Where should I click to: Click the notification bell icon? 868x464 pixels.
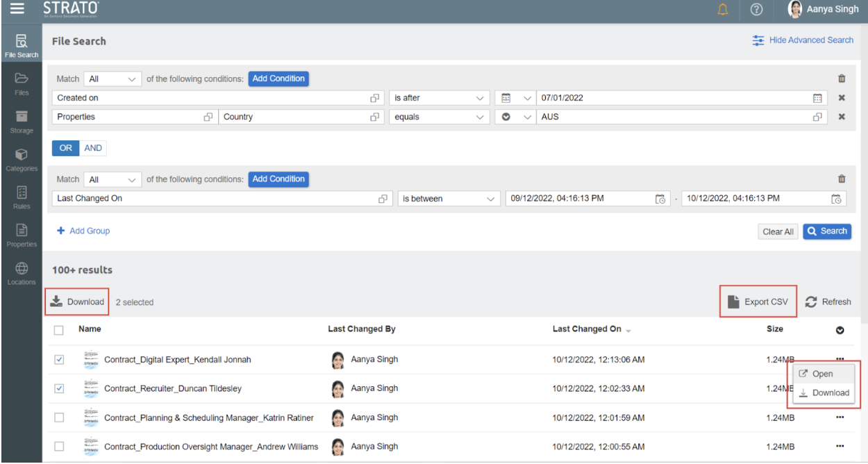[x=722, y=10]
